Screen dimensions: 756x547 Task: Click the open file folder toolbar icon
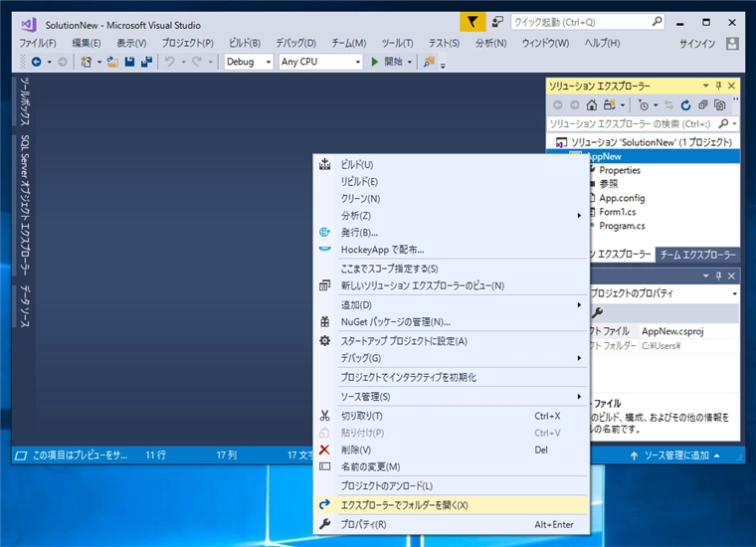(112, 62)
